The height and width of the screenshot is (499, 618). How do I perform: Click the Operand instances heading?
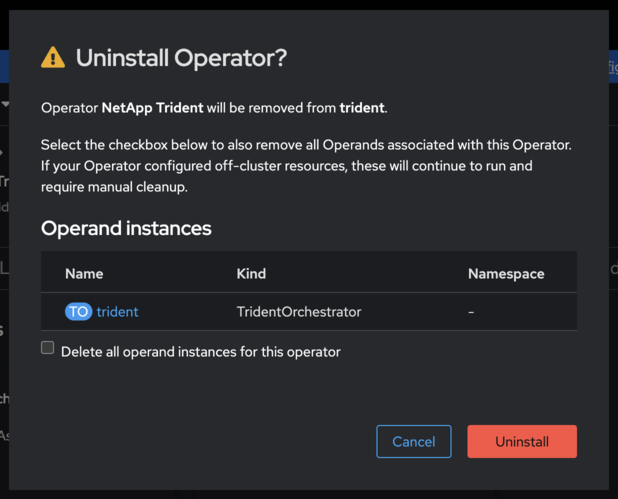pos(126,228)
